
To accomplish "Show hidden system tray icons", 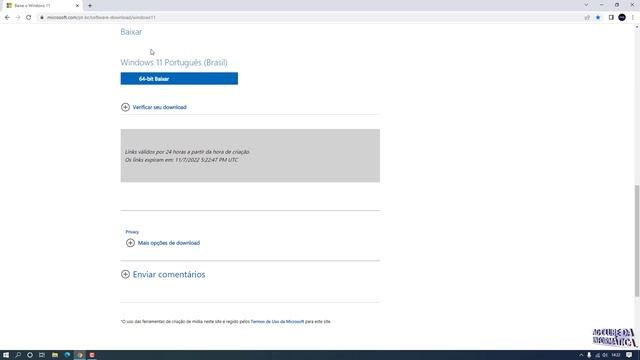I will click(x=581, y=355).
